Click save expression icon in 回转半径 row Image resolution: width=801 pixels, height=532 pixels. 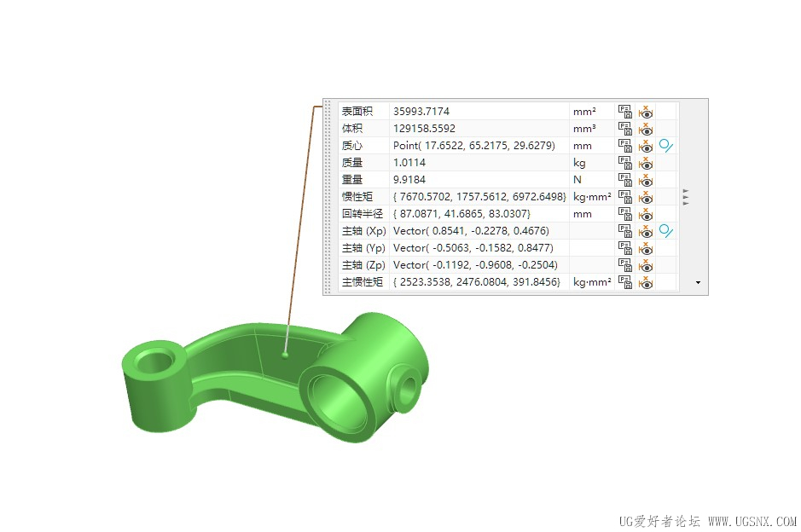point(624,213)
